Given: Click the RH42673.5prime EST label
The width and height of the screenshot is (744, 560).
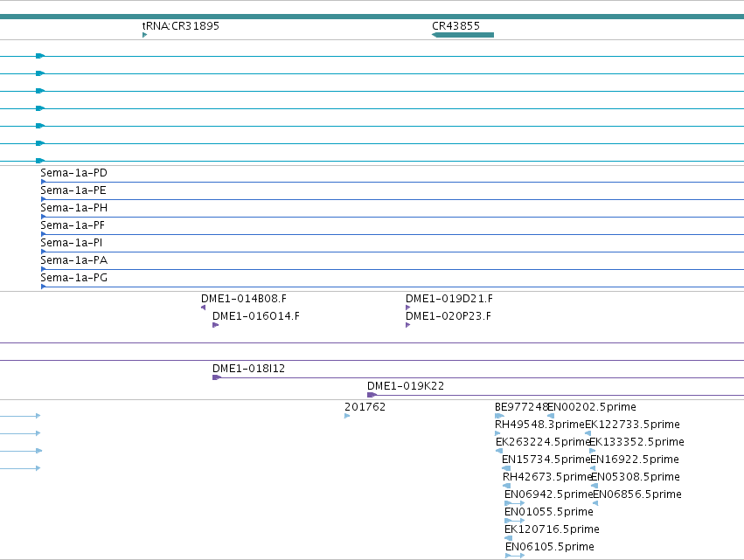Looking at the screenshot, I should 547,478.
